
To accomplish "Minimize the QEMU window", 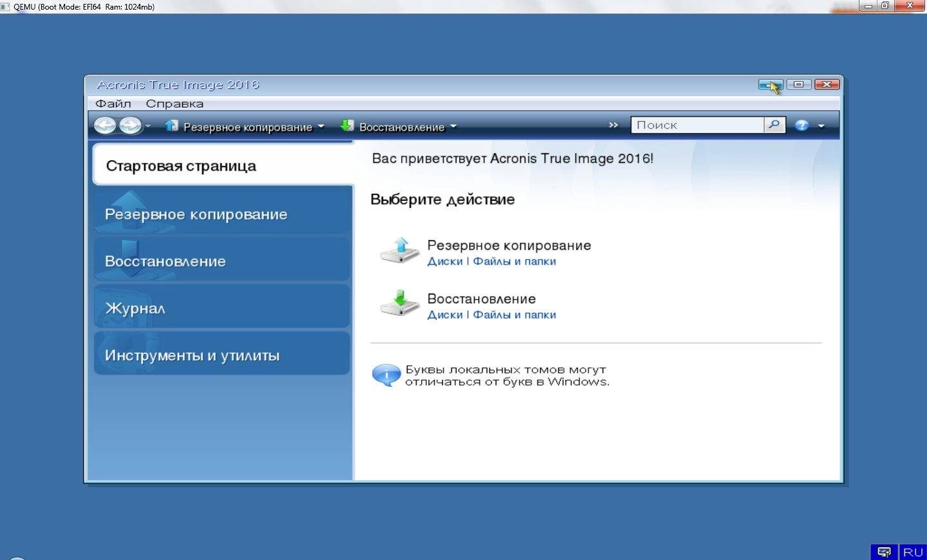I will [x=868, y=6].
